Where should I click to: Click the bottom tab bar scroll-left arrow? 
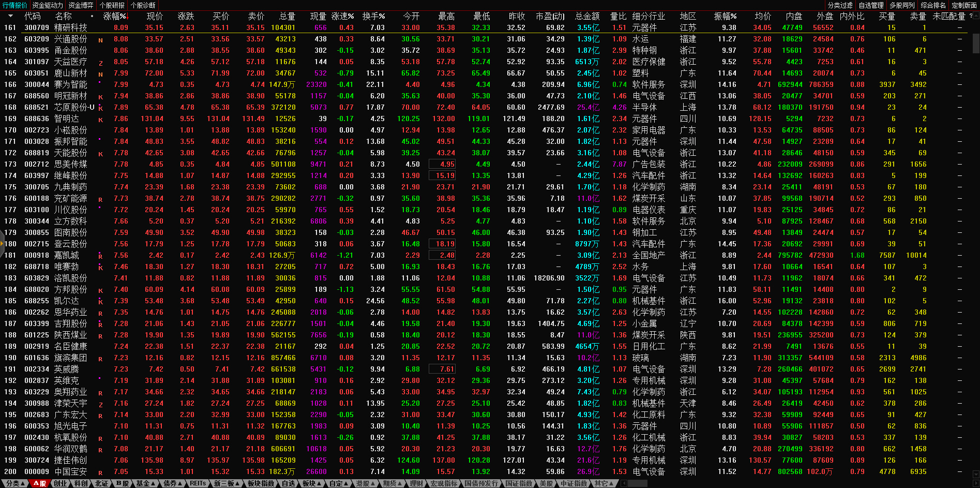click(624, 483)
